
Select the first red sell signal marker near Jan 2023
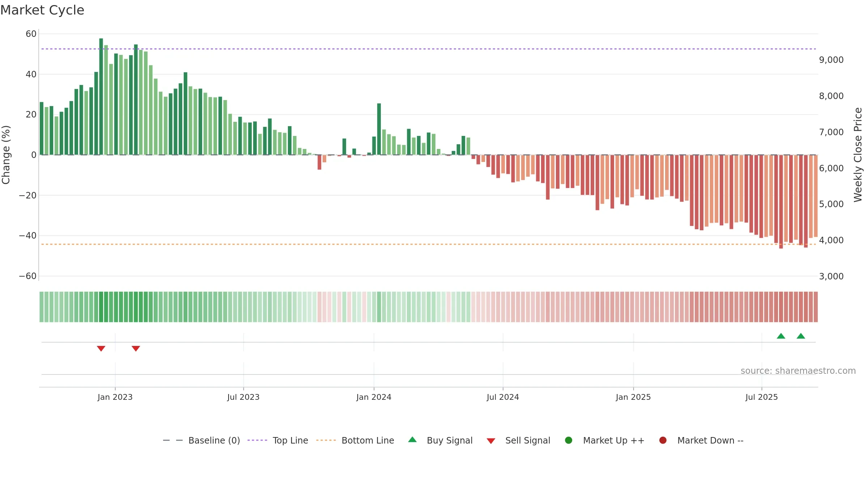coord(101,348)
